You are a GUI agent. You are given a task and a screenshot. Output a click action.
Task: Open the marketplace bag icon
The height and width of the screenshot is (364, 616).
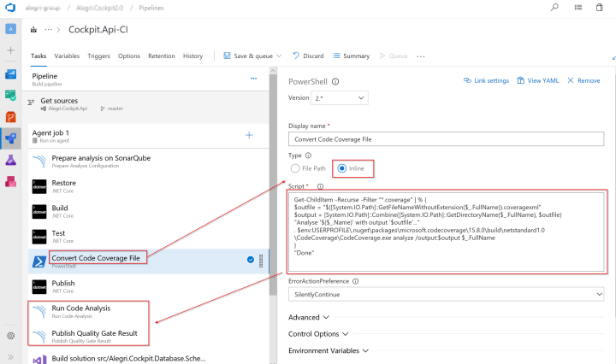(578, 8)
